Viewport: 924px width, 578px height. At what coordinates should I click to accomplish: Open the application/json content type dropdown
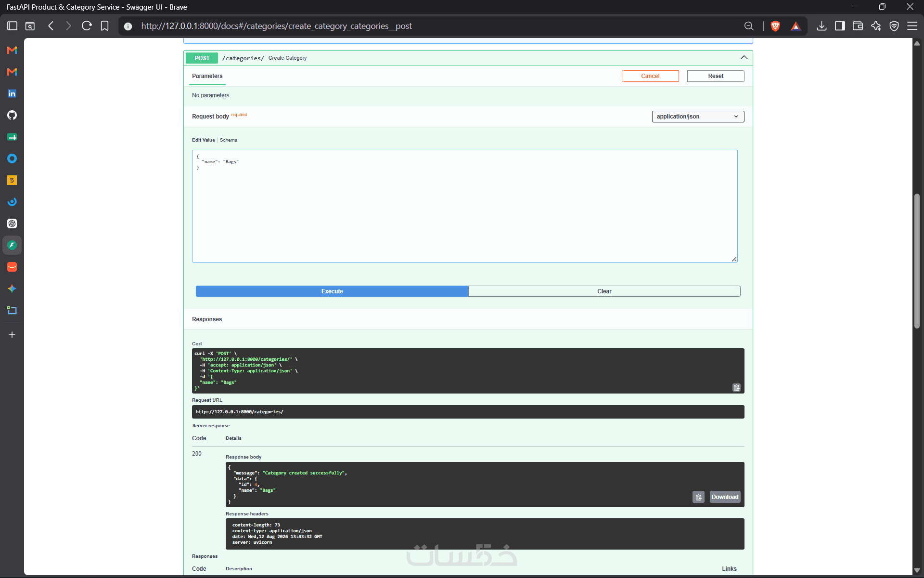(698, 117)
